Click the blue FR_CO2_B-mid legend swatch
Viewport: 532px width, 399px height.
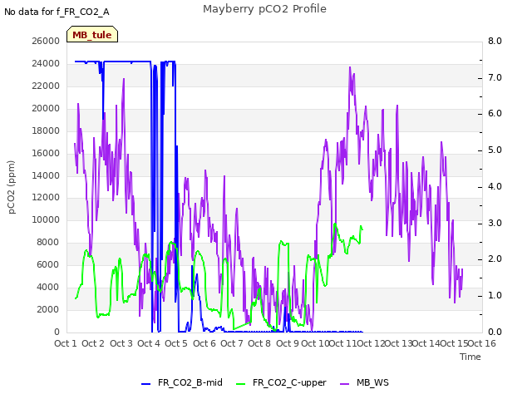pos(146,384)
